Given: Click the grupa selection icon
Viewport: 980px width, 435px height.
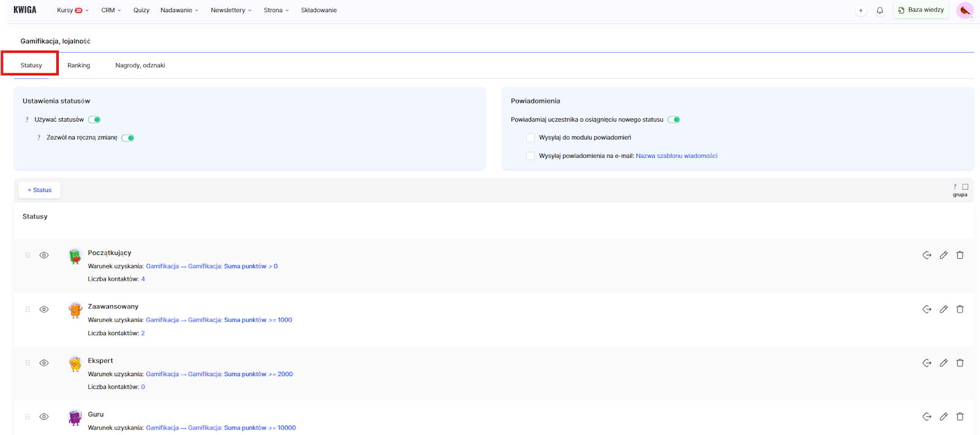Looking at the screenshot, I should pos(965,187).
